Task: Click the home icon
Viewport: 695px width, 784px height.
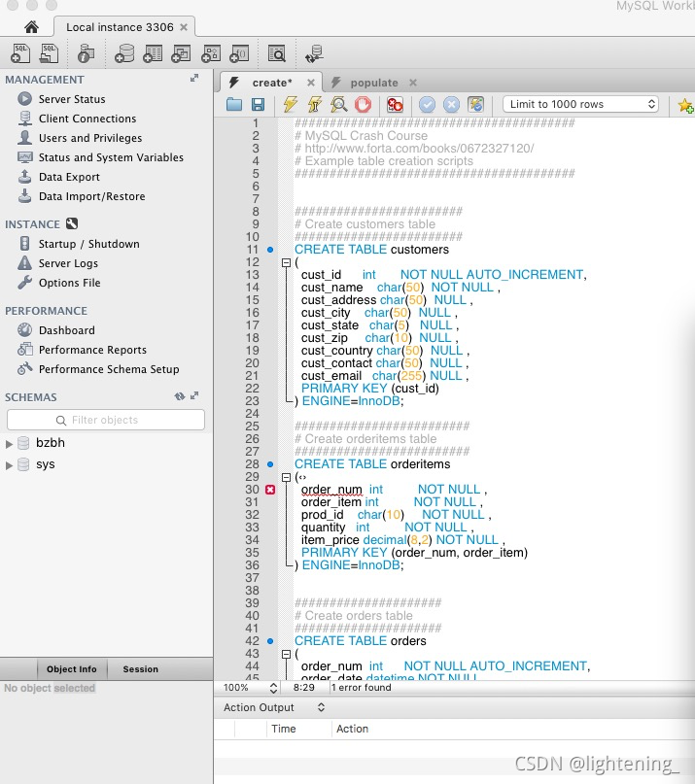Action: (x=31, y=27)
